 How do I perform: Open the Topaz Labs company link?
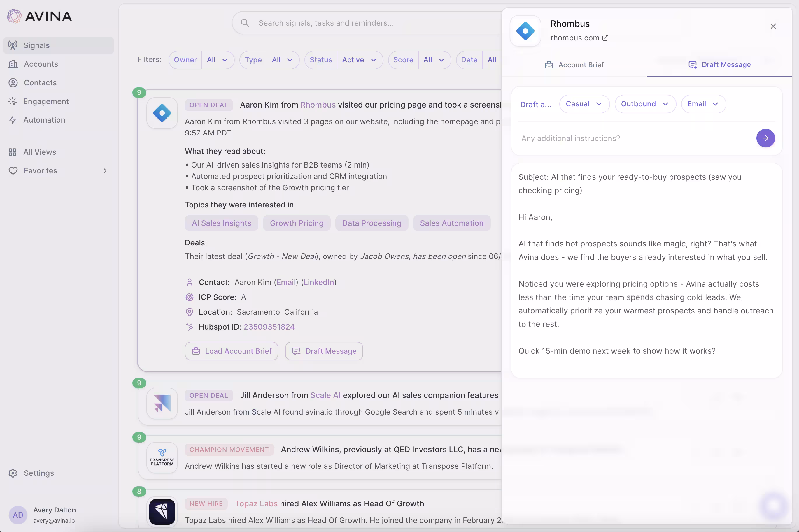pos(256,503)
